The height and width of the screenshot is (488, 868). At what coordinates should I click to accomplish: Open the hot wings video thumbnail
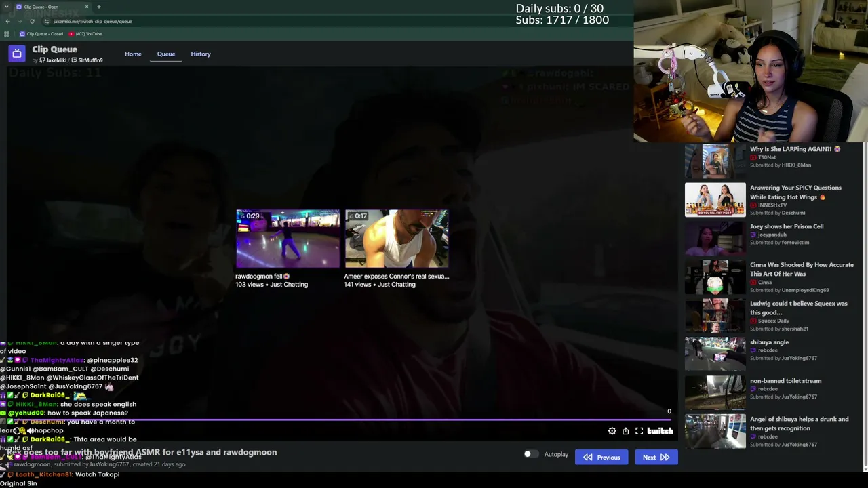tap(715, 199)
